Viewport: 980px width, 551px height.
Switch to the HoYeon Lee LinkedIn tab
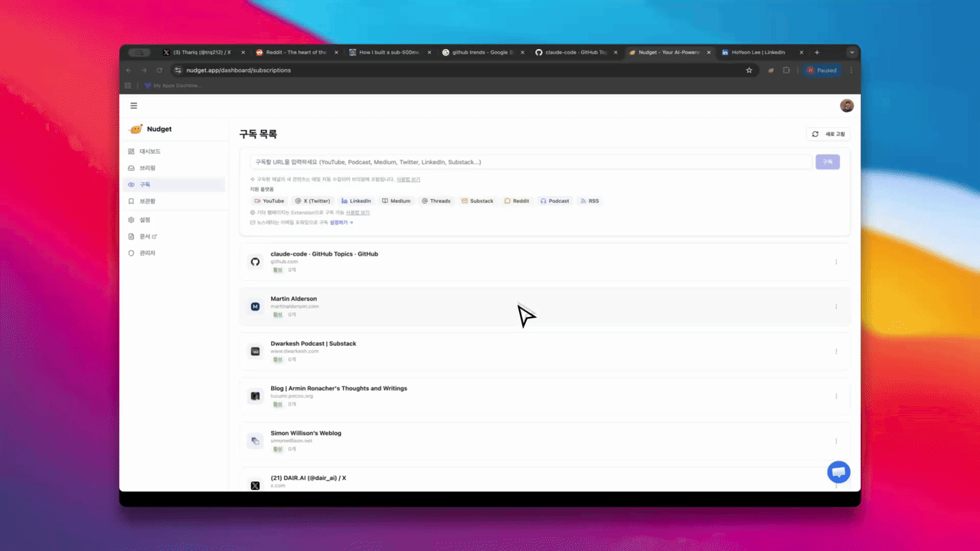(x=763, y=52)
